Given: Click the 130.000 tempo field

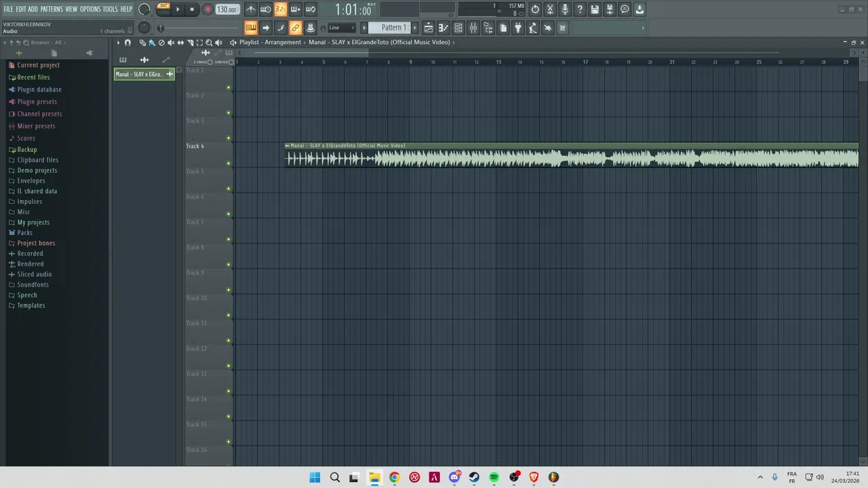Looking at the screenshot, I should 228,9.
